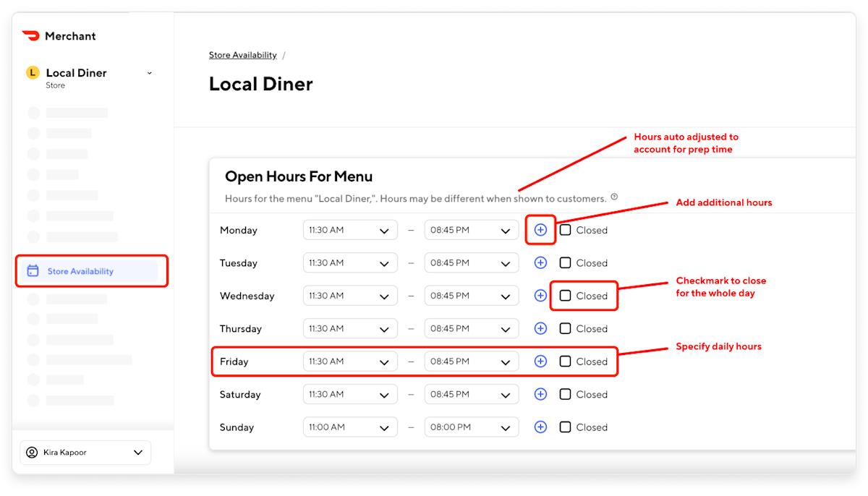Click the Saturday row label
Image resolution: width=868 pixels, height=496 pixels.
(241, 394)
